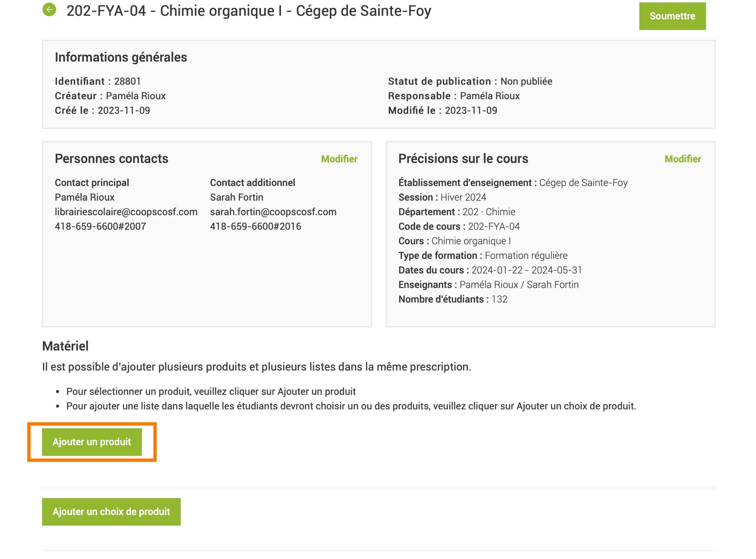The height and width of the screenshot is (559, 756).
Task: Click Modifier in Précisions sur le cours
Action: (682, 159)
